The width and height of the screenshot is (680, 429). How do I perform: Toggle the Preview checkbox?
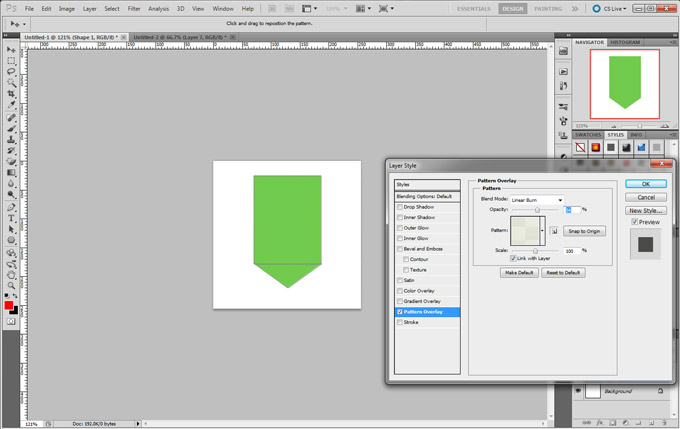[x=635, y=222]
